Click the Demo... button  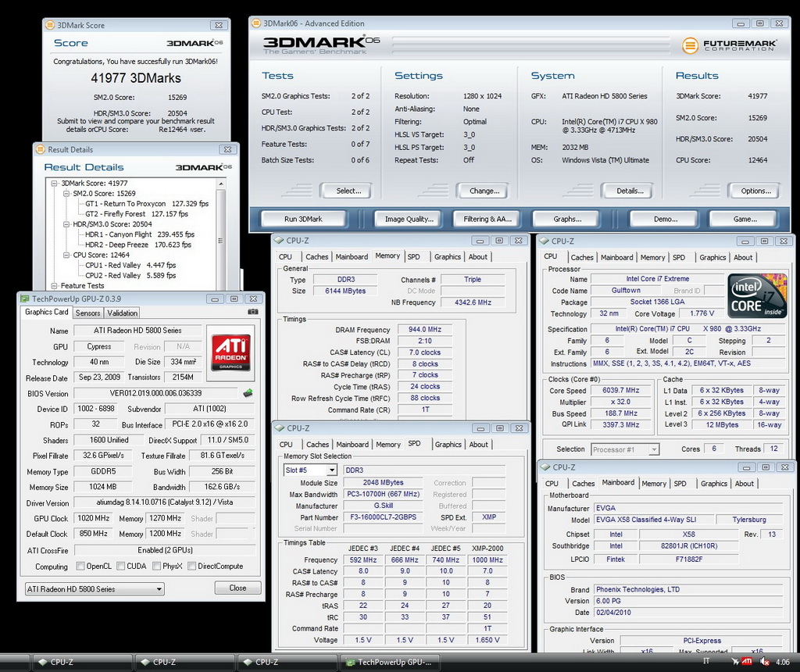tap(666, 219)
